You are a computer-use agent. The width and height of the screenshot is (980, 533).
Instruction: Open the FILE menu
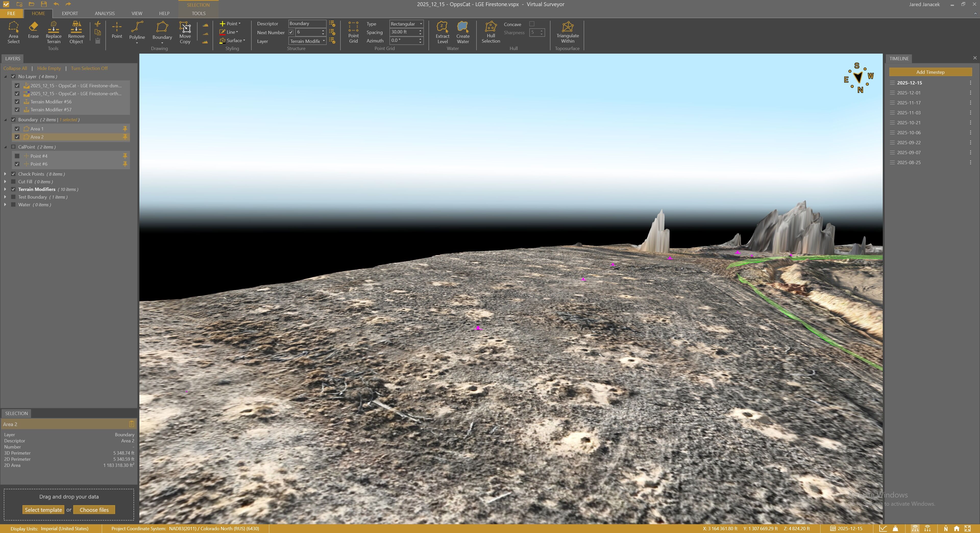tap(11, 13)
